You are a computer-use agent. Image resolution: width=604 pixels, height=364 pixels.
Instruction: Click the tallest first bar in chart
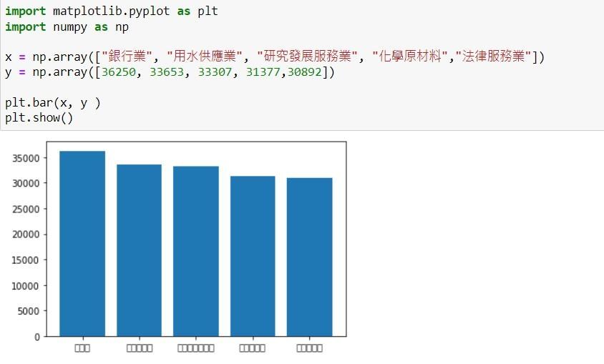82,244
